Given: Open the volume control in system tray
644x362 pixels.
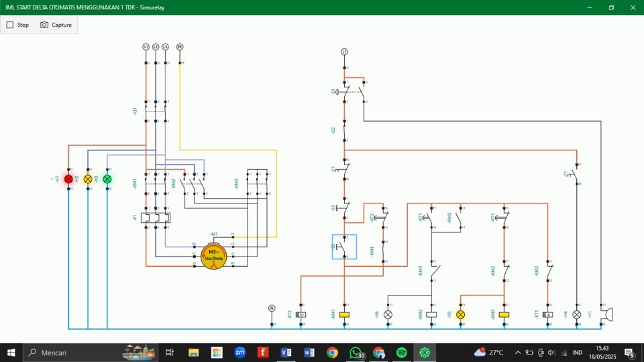Looking at the screenshot, I should [552, 353].
